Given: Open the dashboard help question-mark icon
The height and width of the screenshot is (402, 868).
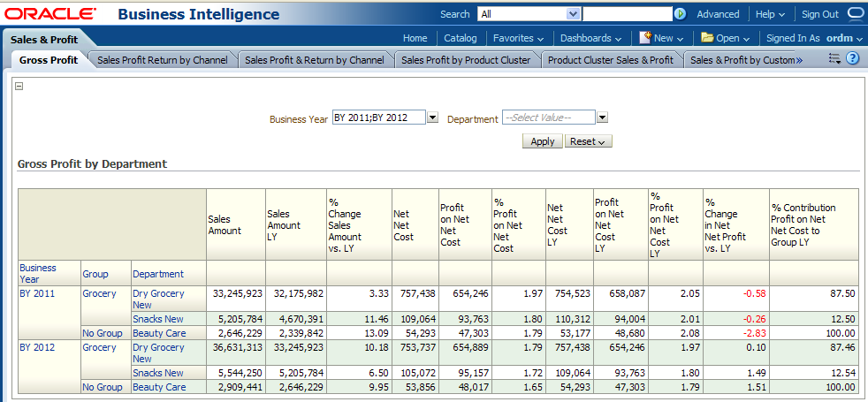Looking at the screenshot, I should click(x=853, y=58).
